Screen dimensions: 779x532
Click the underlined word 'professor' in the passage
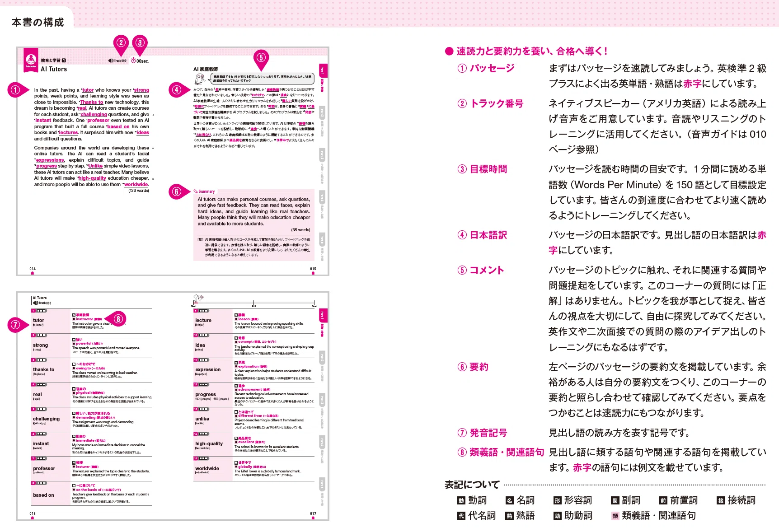pos(99,121)
